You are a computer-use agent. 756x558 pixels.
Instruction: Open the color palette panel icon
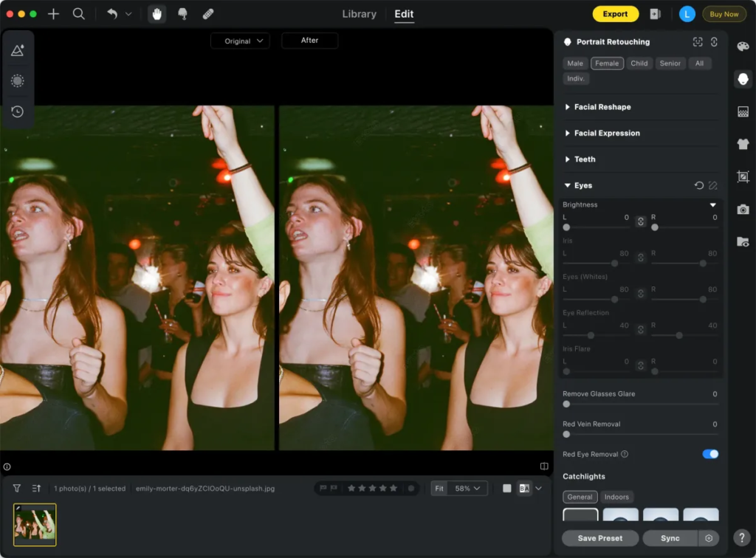point(743,47)
